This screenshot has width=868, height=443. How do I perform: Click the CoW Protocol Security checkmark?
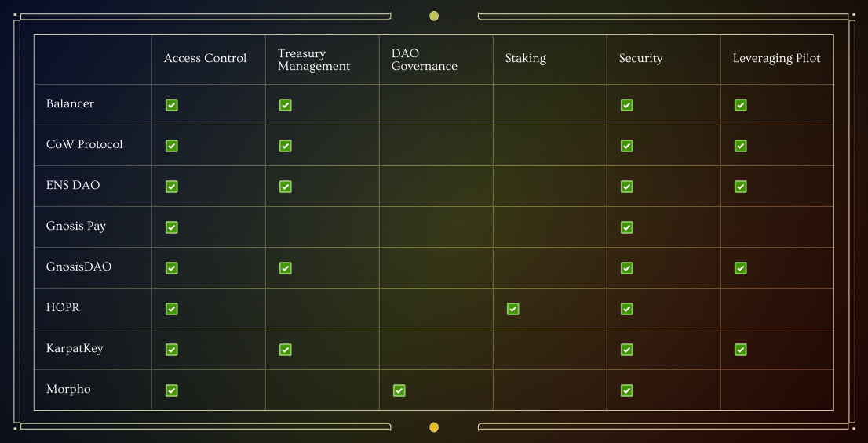coord(626,146)
